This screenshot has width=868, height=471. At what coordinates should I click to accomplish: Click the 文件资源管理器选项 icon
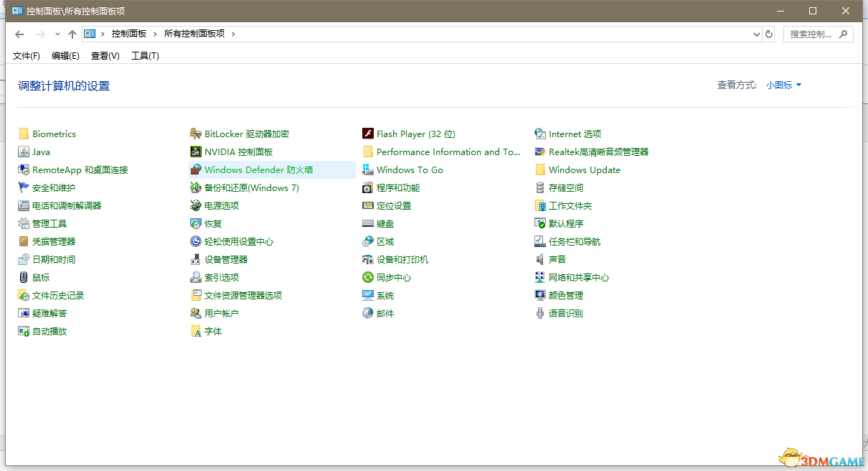(x=196, y=295)
